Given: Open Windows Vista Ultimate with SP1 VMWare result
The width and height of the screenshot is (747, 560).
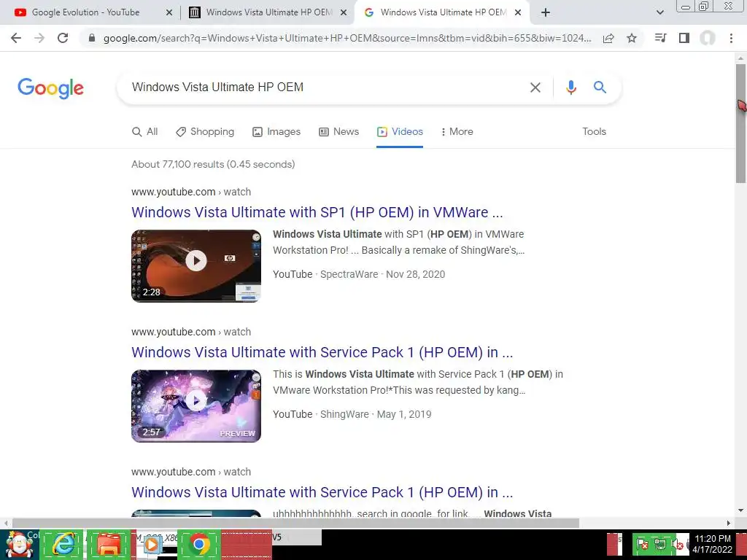Looking at the screenshot, I should (317, 212).
